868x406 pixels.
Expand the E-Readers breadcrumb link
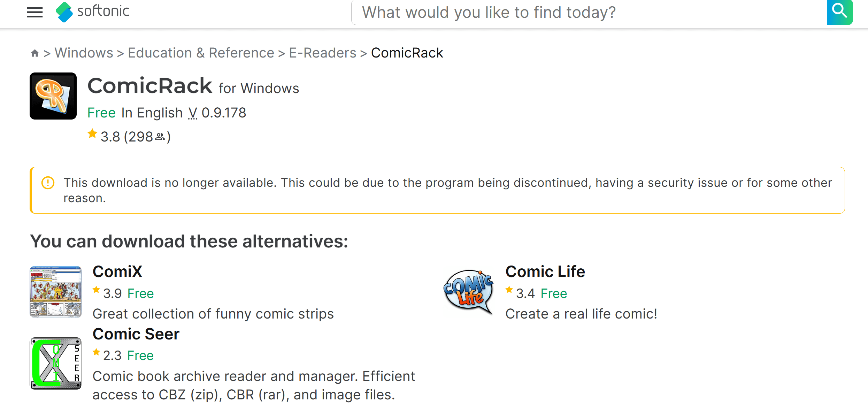[322, 53]
